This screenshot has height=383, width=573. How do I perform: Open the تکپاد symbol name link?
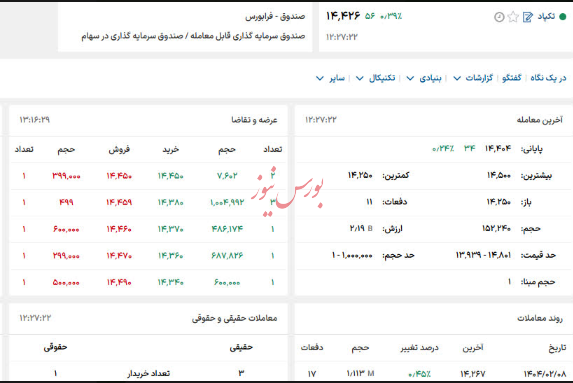546,16
